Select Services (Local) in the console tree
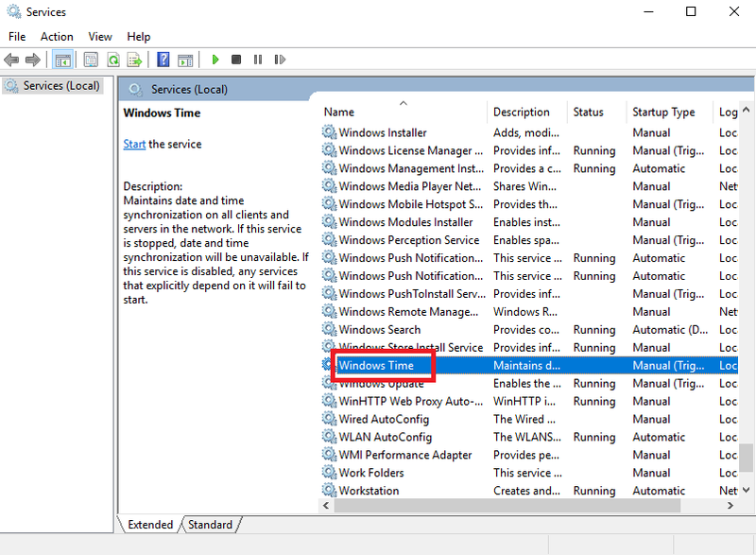The height and width of the screenshot is (555, 756). [x=53, y=86]
